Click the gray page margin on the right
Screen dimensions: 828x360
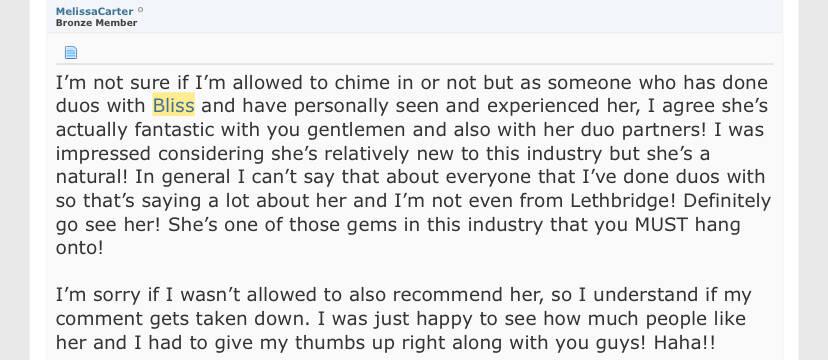[813, 179]
